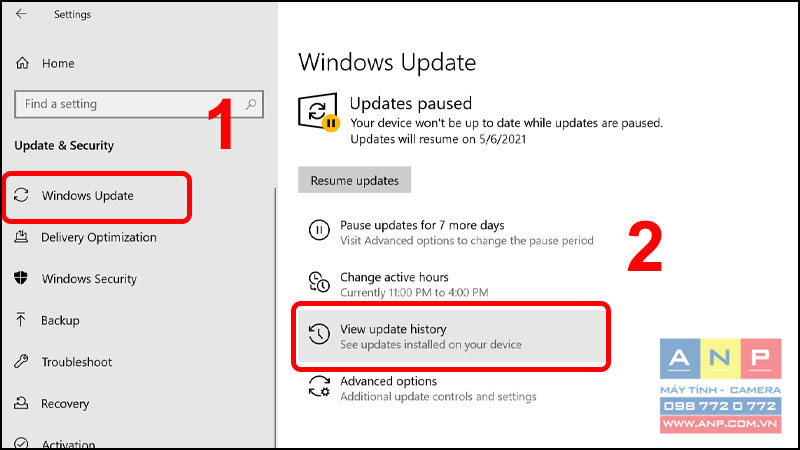Go back using the Settings back arrow
The height and width of the screenshot is (450, 800).
(x=21, y=14)
